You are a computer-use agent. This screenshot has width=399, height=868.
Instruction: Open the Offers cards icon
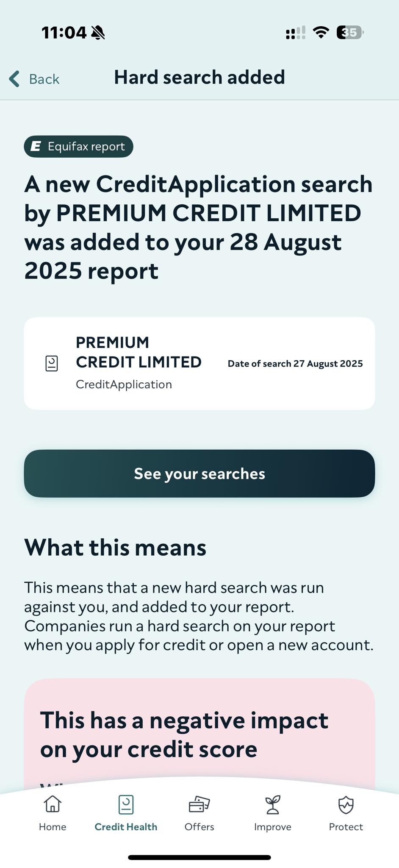[199, 804]
